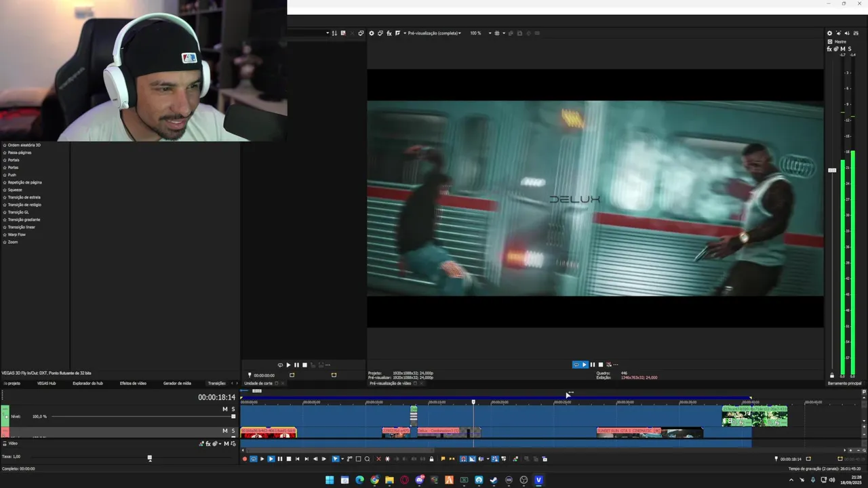
Task: Open Video output FX in preview toolbar
Action: [x=389, y=33]
